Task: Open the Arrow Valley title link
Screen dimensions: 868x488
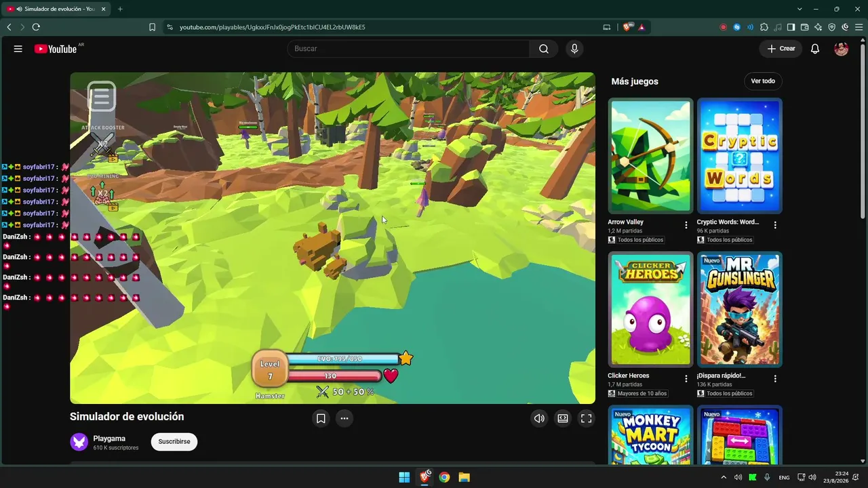Action: pos(626,222)
